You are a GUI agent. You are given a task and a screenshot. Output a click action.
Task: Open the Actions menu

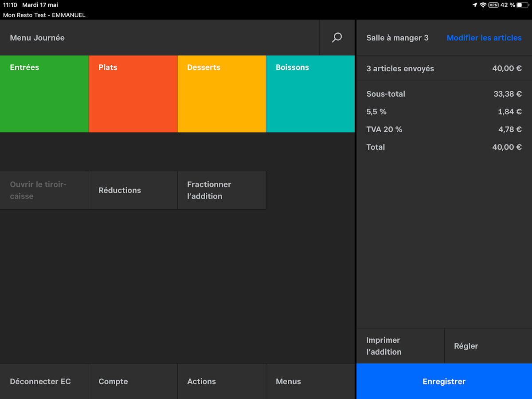pyautogui.click(x=222, y=381)
